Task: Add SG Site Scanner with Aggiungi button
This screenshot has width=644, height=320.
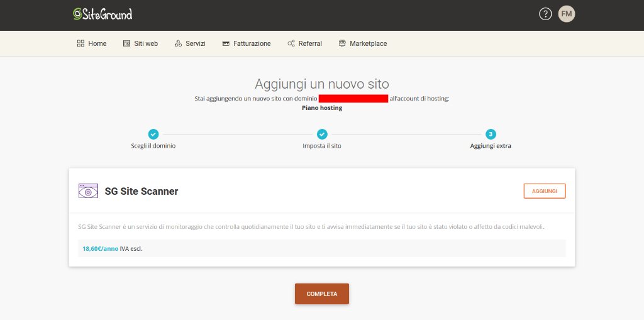Action: click(545, 191)
